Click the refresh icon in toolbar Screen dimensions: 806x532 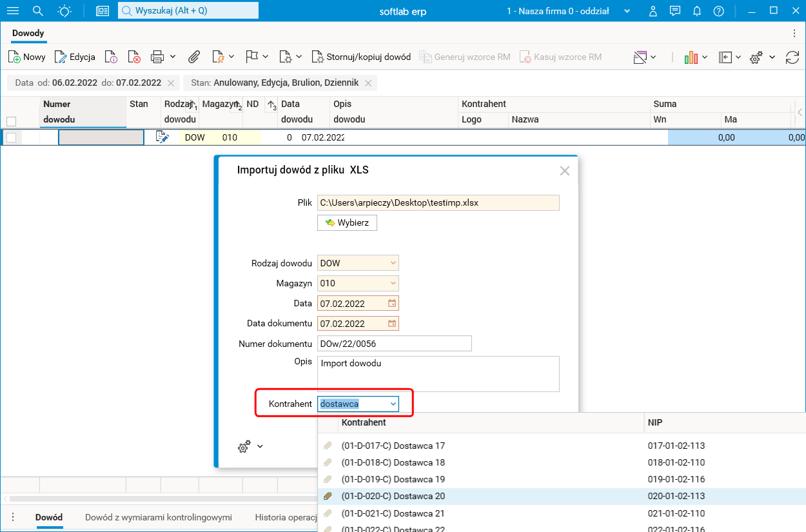(792, 57)
